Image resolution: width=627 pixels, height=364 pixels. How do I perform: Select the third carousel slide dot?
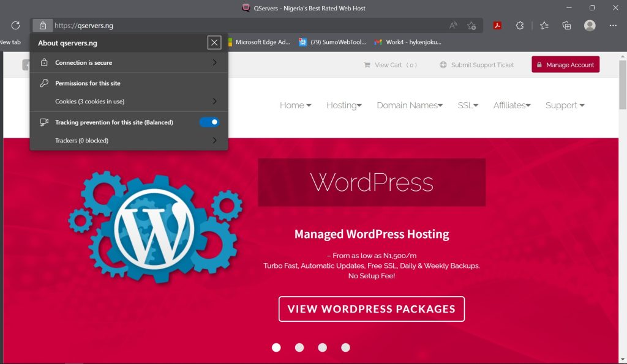(322, 347)
